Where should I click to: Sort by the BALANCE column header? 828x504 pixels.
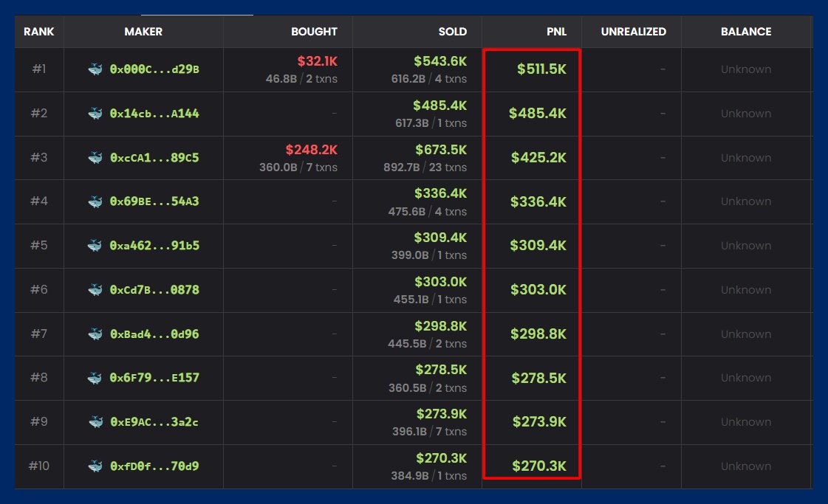coord(746,32)
